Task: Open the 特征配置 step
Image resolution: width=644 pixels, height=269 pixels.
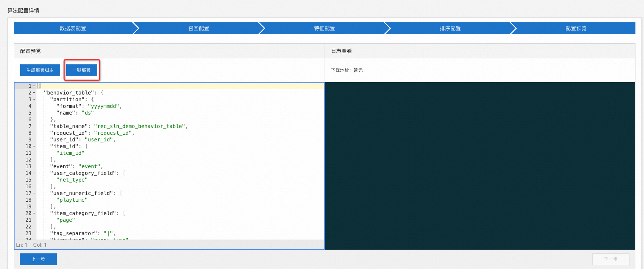Action: click(x=324, y=28)
